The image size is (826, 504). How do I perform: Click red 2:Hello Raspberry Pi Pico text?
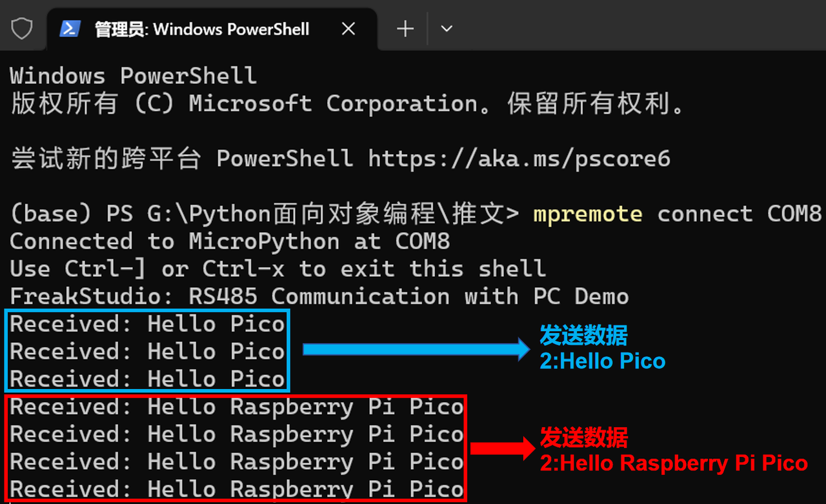point(674,463)
